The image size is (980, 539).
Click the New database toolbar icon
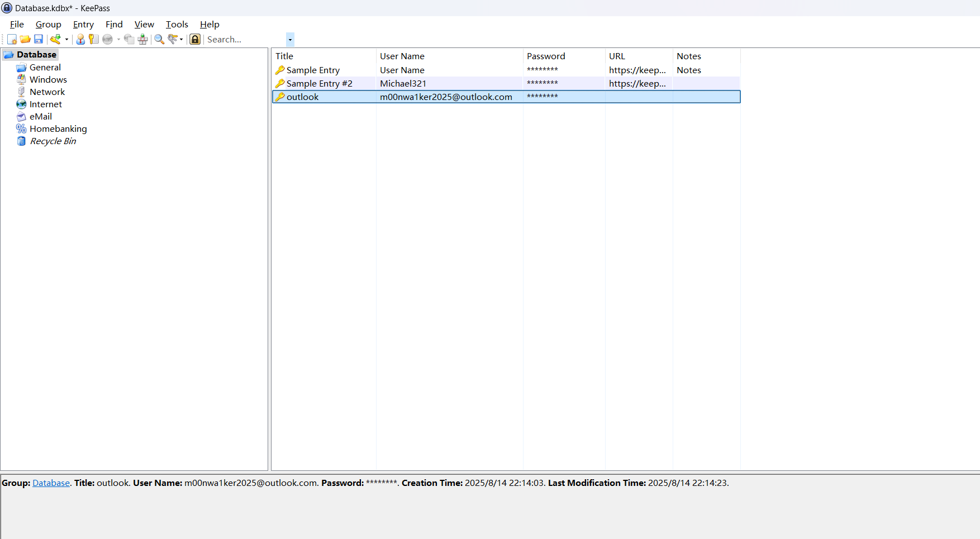point(12,39)
